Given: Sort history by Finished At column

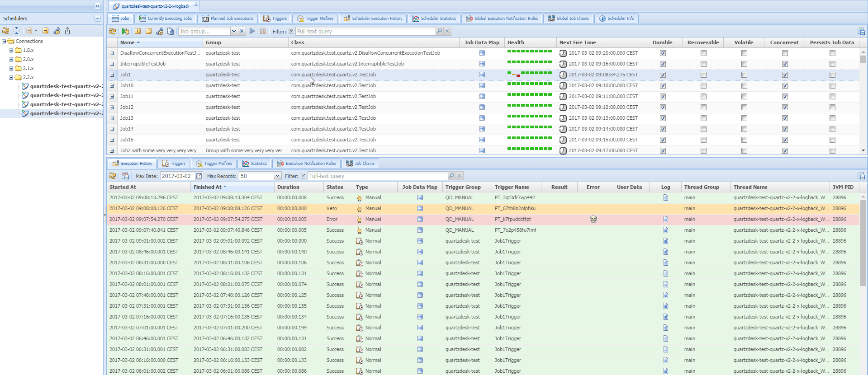Looking at the screenshot, I should [232, 187].
